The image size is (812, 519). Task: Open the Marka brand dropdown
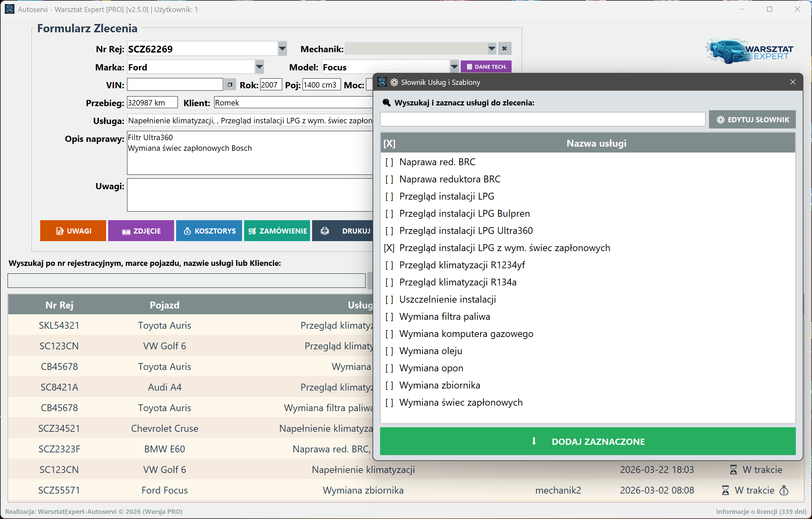pyautogui.click(x=260, y=67)
